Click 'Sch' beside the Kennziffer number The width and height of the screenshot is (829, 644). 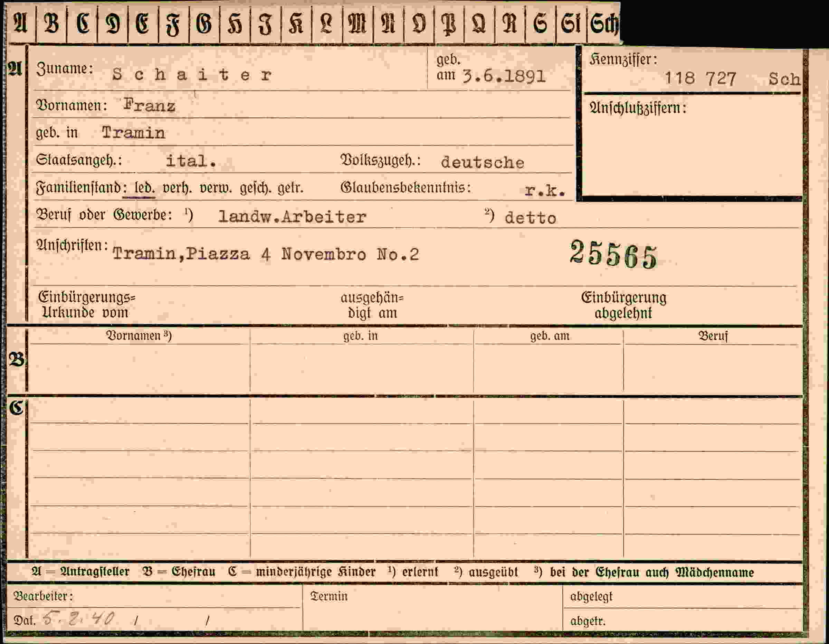[x=784, y=79]
